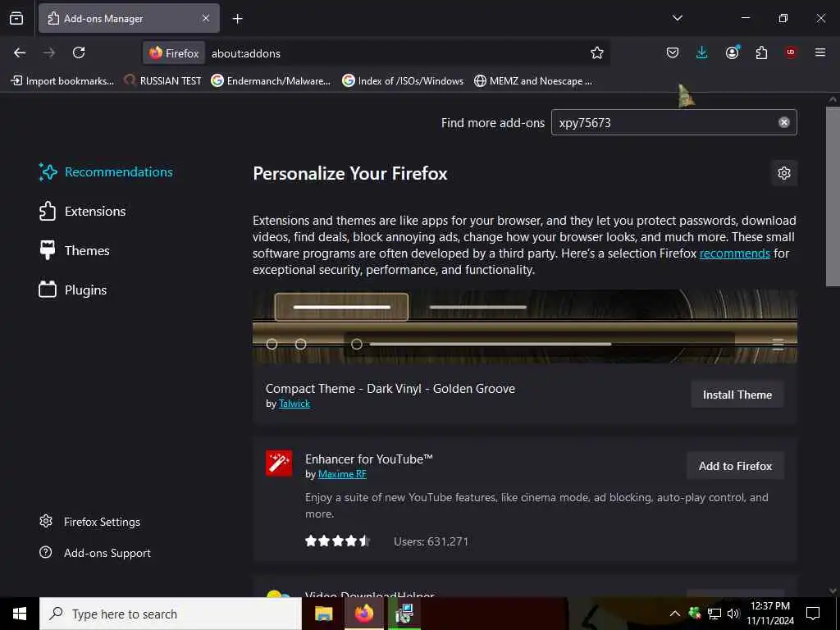This screenshot has height=630, width=840.
Task: Click the Enhancer for YouTube star rating
Action: tap(337, 541)
